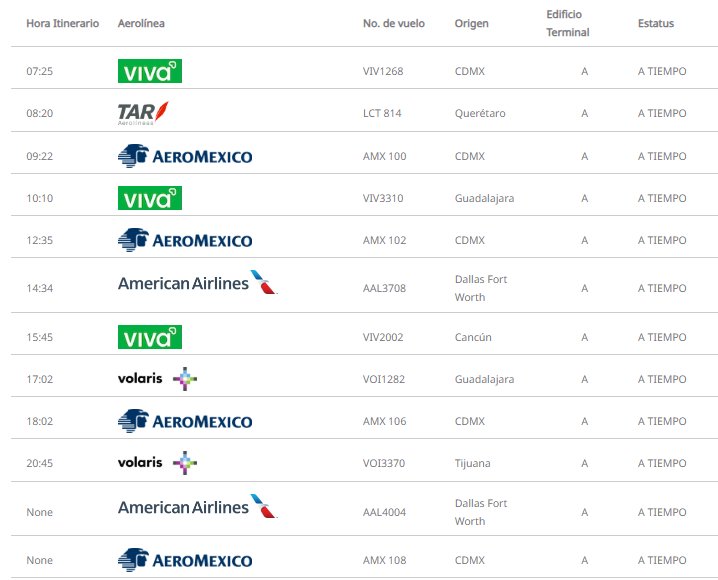The width and height of the screenshot is (718, 580).
Task: Click the Cancún origin cell
Action: click(473, 337)
